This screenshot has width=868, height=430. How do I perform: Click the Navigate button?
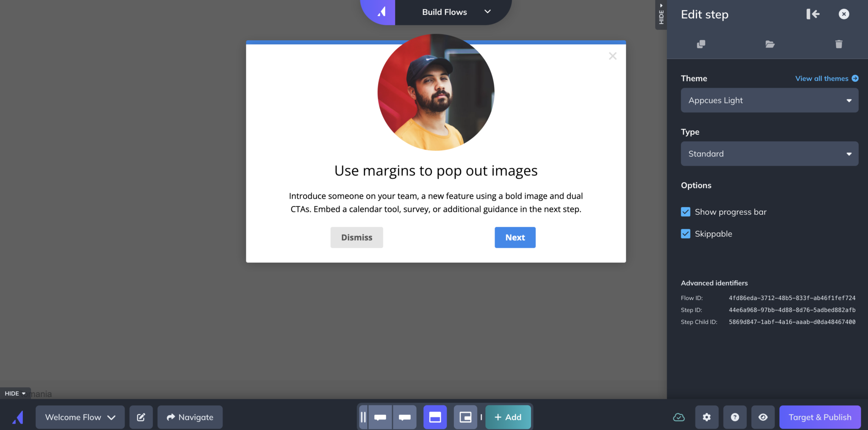tap(190, 417)
